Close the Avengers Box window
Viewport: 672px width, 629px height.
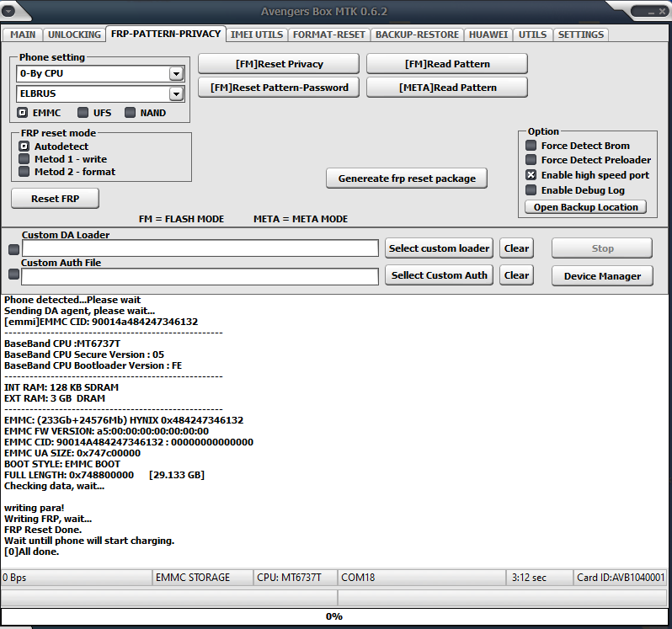(x=662, y=12)
